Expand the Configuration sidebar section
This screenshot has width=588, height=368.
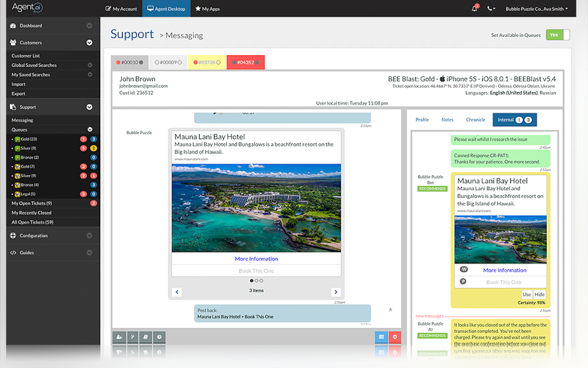89,235
